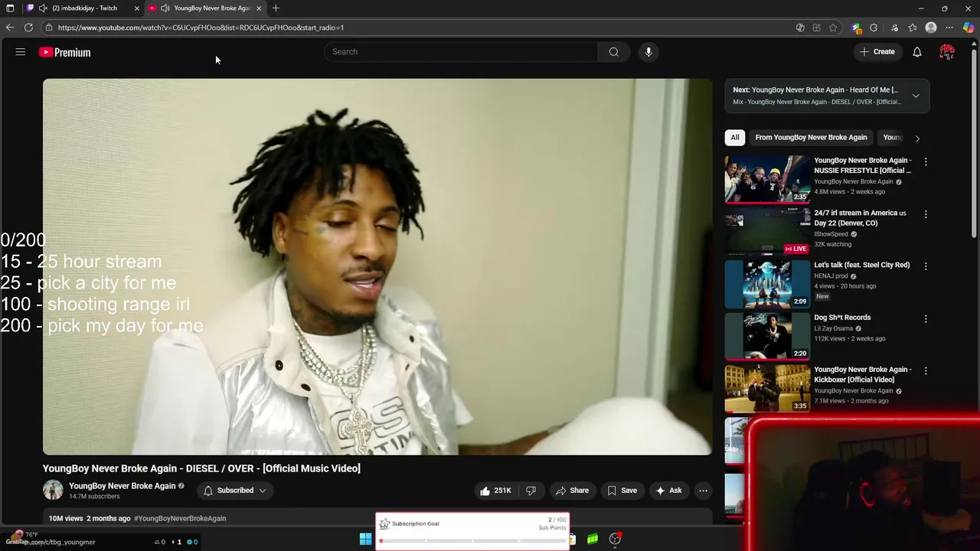Open the channel avatar next to the title
Screen dimensions: 980x551
pos(53,491)
